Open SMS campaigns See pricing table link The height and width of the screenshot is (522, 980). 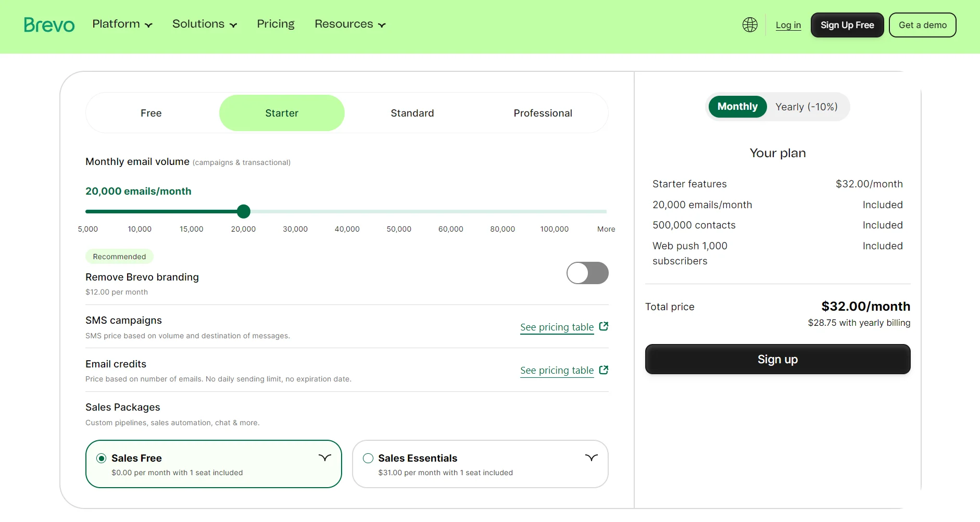557,327
